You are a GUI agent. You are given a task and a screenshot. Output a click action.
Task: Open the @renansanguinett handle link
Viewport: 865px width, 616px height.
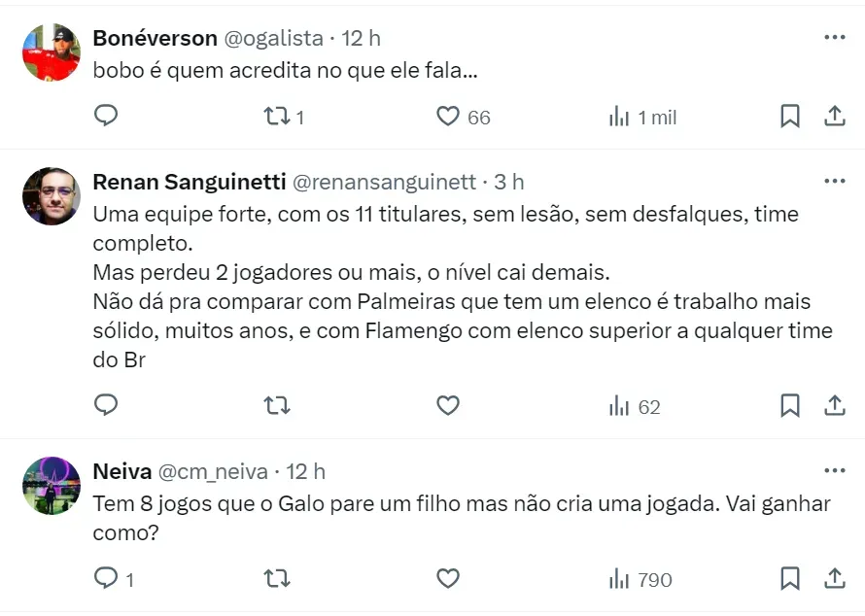(384, 182)
